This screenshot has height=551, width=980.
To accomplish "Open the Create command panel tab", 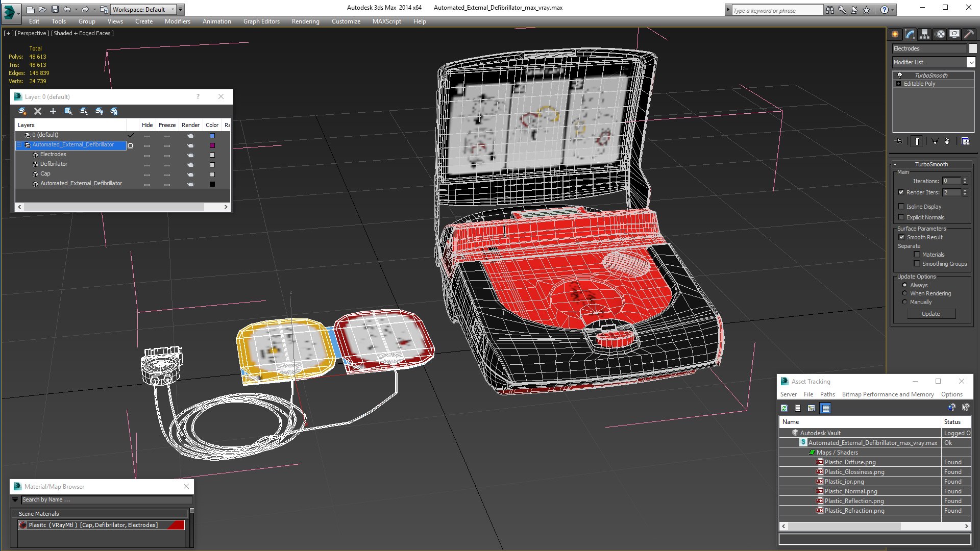I will point(895,34).
